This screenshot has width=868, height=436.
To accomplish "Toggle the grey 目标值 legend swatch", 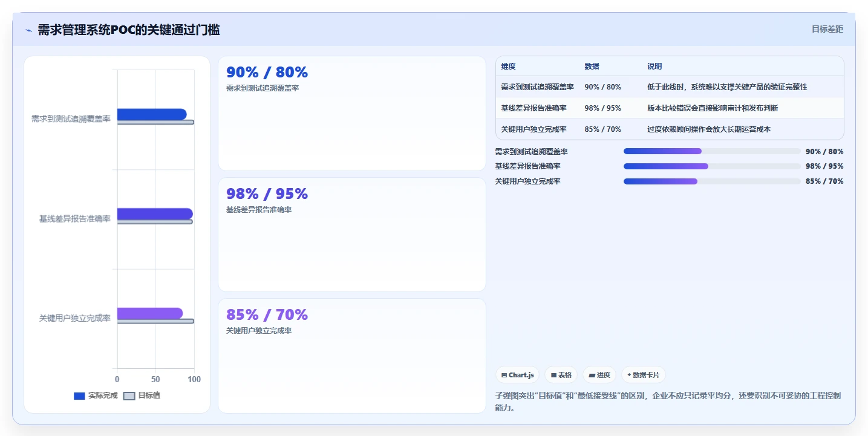I will (x=129, y=396).
